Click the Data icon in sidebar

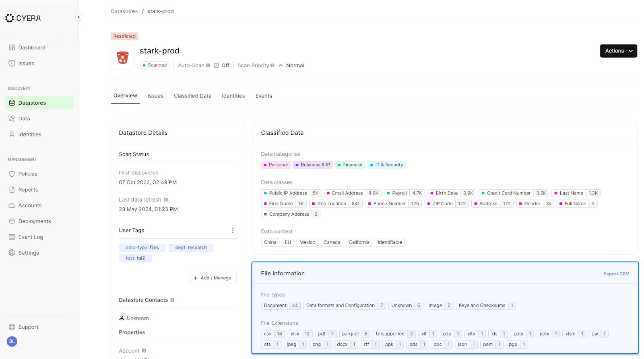12,119
